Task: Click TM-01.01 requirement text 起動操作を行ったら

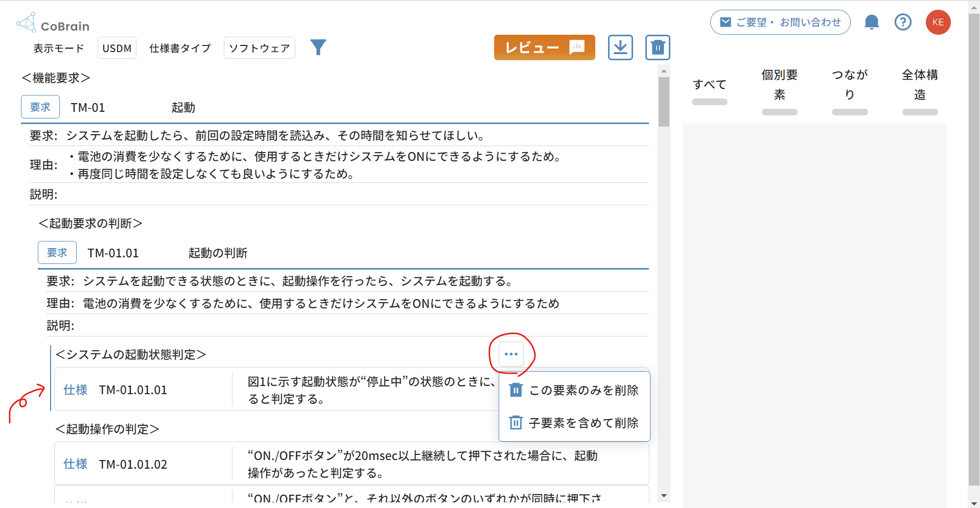Action: click(298, 281)
